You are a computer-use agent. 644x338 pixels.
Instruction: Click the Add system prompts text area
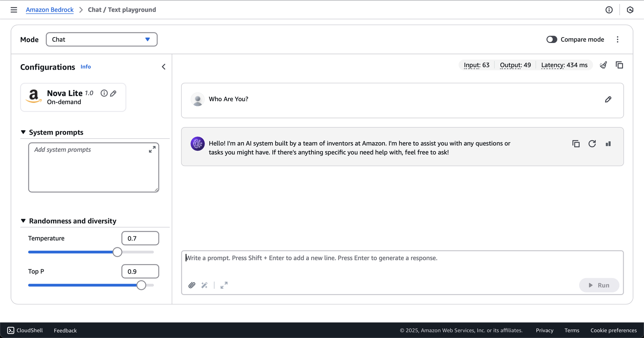[94, 167]
